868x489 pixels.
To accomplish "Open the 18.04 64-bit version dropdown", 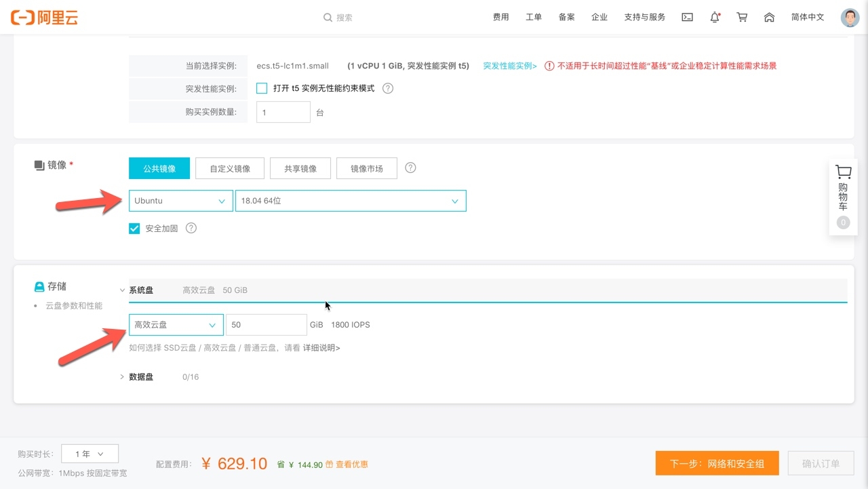I will coord(350,201).
